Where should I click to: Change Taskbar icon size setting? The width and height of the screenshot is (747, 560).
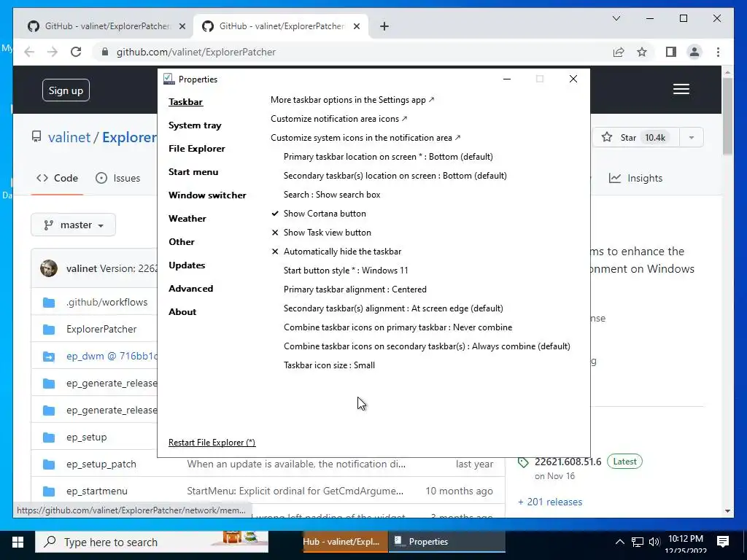pyautogui.click(x=329, y=365)
